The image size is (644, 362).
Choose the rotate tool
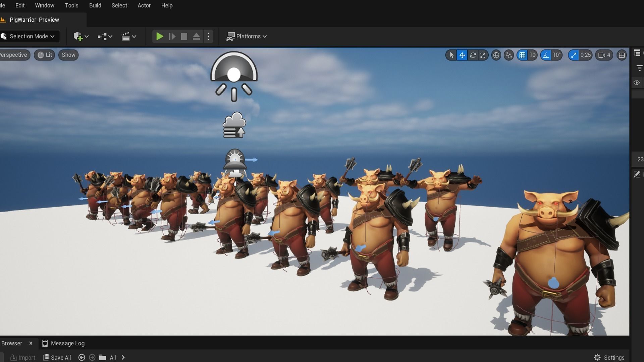point(473,55)
